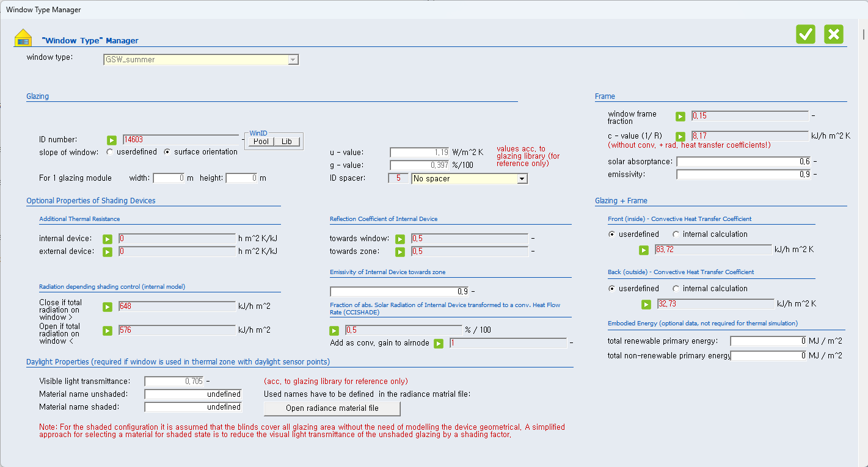The width and height of the screenshot is (868, 467).
Task: Click green arrow for close radiation threshold
Action: tap(108, 307)
